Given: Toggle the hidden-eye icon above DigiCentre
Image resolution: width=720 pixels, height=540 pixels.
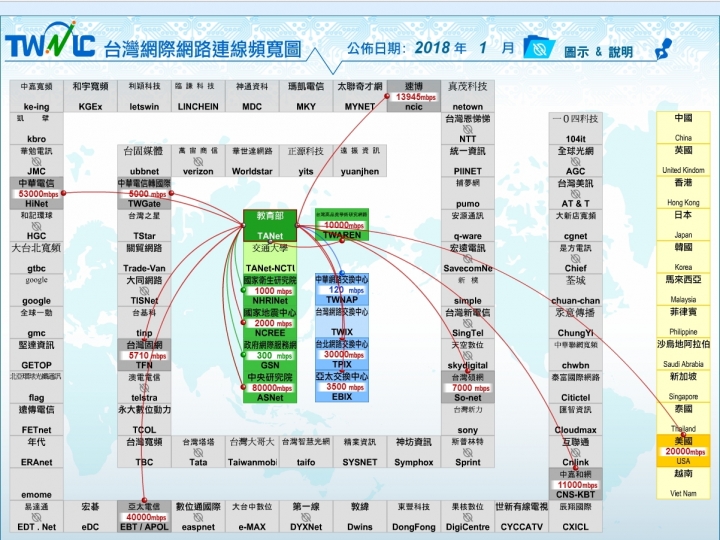Looking at the screenshot, I should [467, 518].
